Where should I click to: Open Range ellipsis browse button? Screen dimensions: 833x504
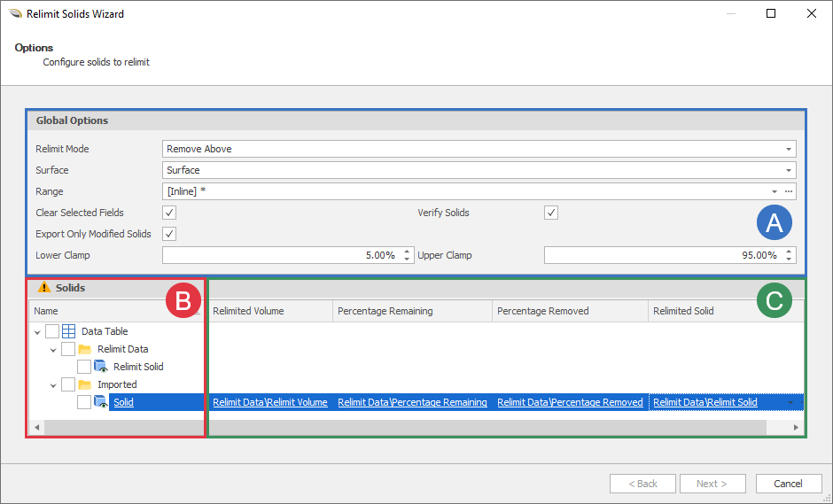788,191
